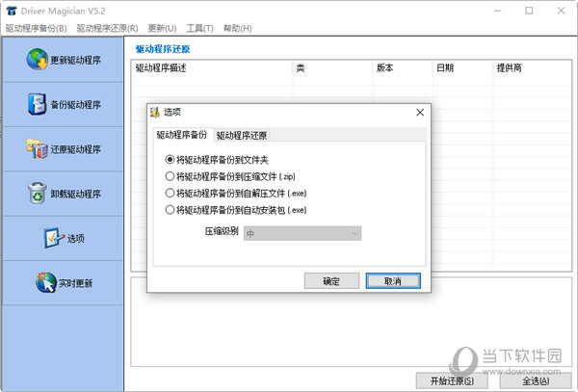Click the 选项 dialog title icon
The width and height of the screenshot is (578, 392).
[155, 112]
